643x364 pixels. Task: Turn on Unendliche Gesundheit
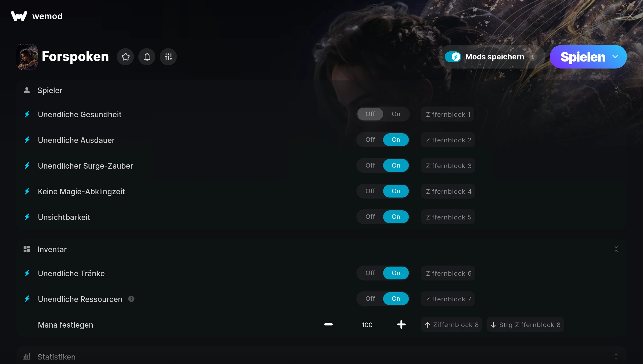click(x=396, y=114)
